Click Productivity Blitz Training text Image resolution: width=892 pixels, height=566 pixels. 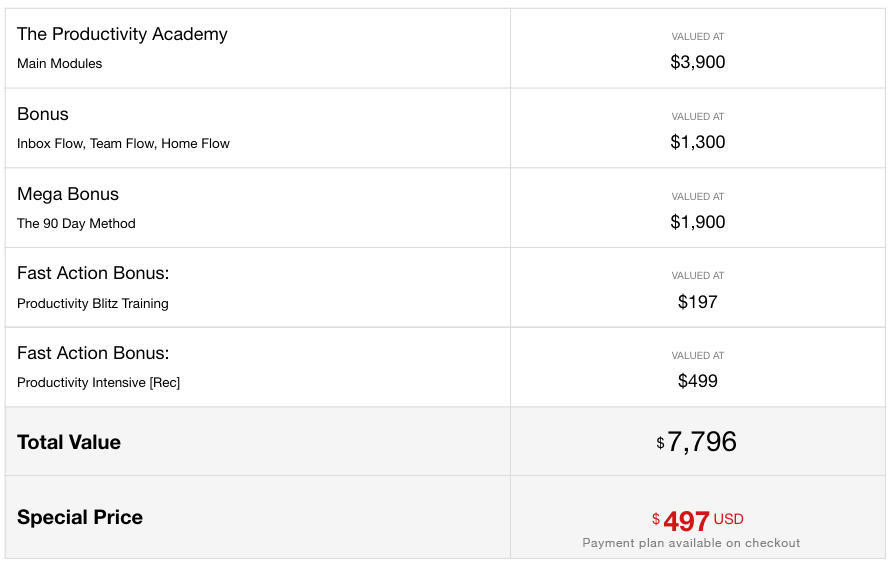tap(92, 304)
